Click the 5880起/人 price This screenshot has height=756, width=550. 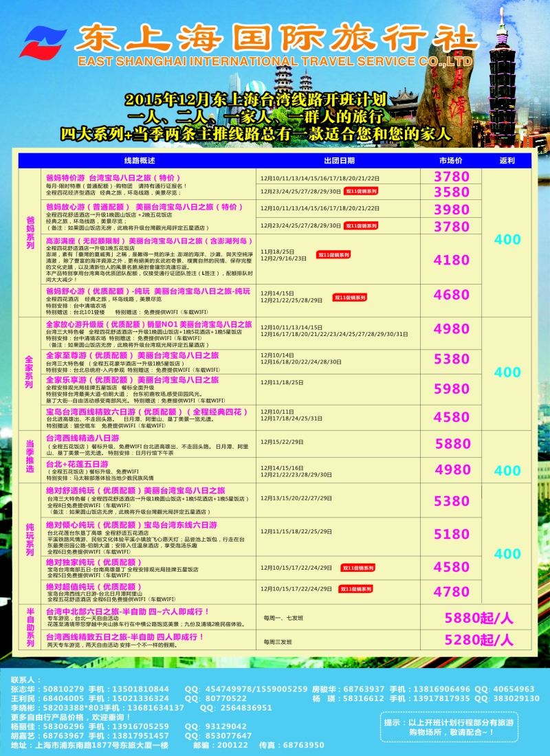click(478, 618)
